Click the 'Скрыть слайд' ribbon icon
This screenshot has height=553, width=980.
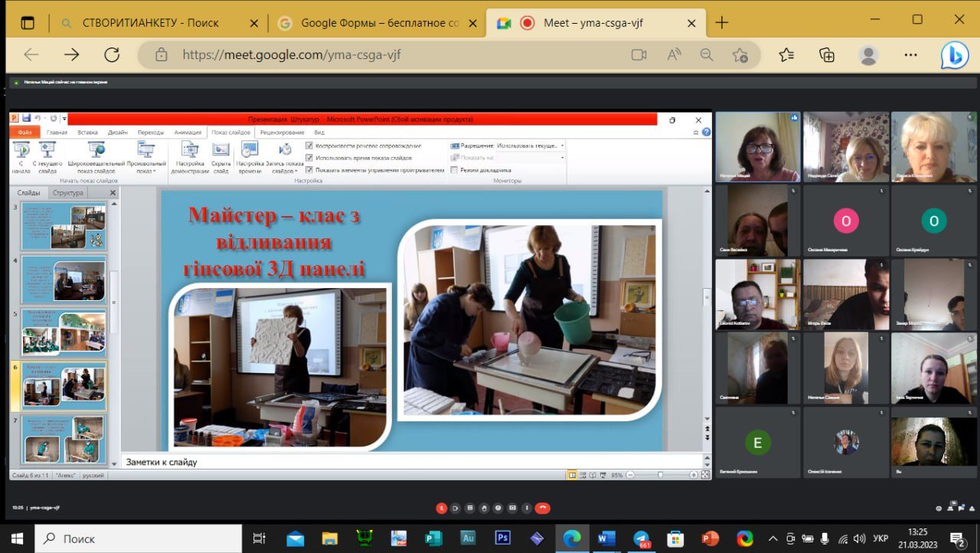(x=221, y=158)
